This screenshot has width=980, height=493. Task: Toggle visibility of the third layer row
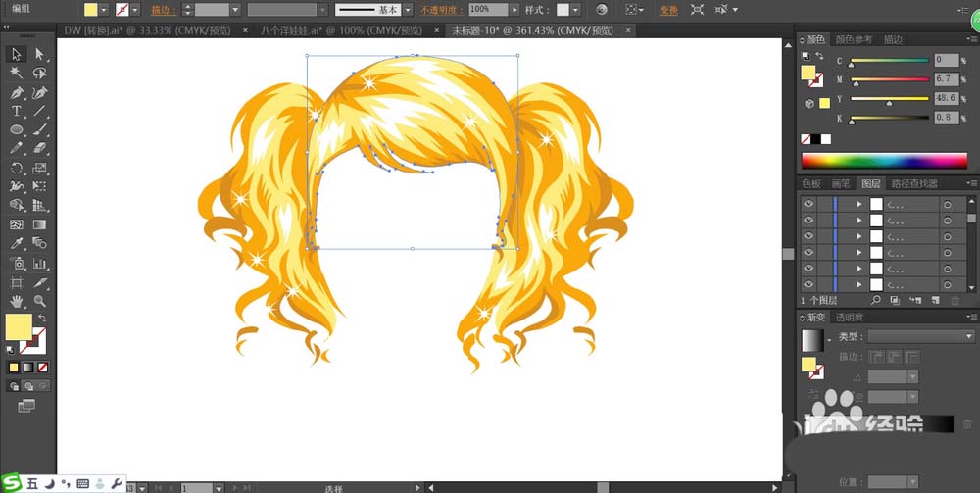tap(808, 236)
